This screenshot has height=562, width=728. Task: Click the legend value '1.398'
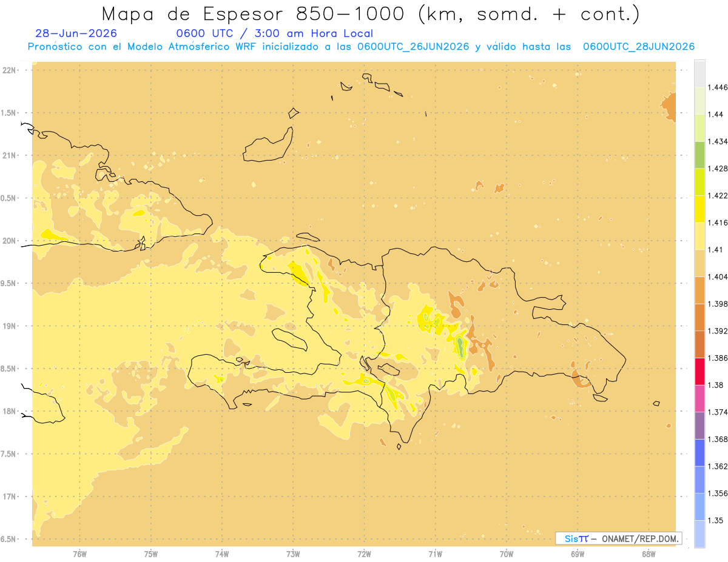(717, 304)
